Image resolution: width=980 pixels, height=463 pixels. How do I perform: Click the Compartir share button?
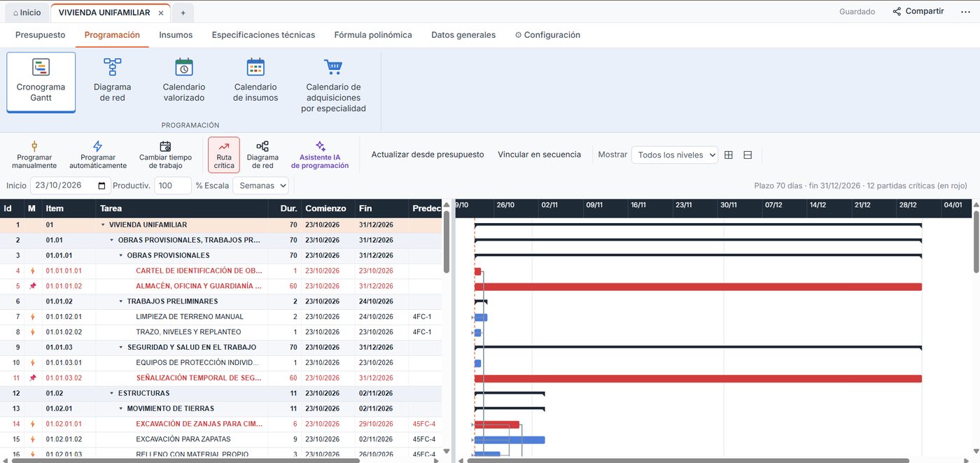(x=918, y=11)
